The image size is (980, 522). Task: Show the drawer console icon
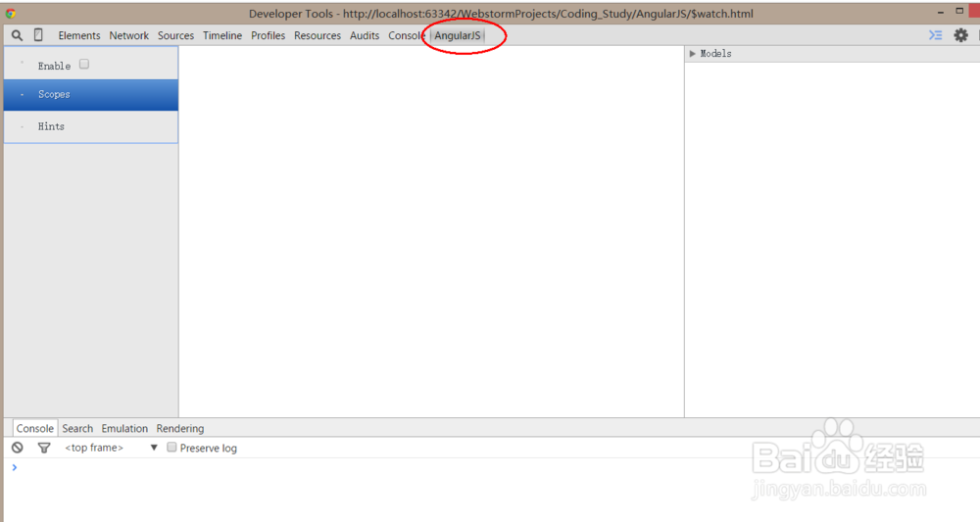pos(935,35)
